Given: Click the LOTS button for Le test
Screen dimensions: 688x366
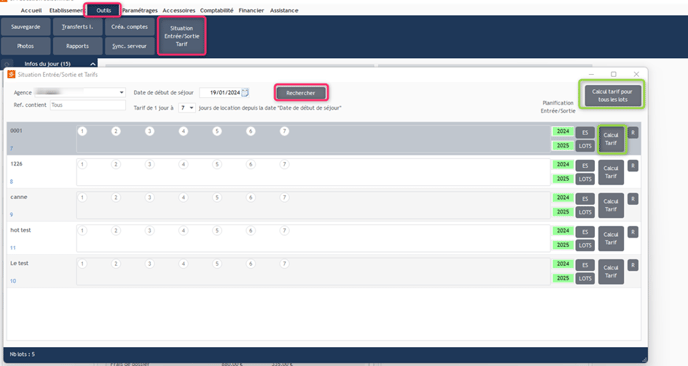Looking at the screenshot, I should 585,278.
